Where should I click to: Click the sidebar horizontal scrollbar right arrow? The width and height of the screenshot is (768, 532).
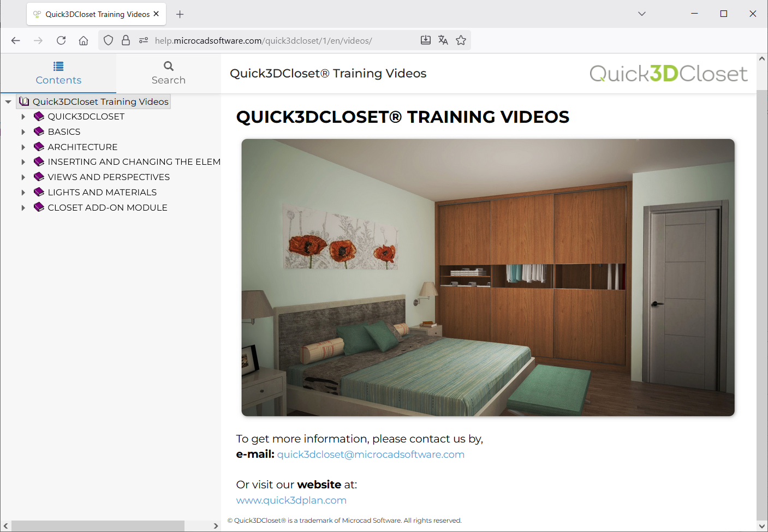216,526
